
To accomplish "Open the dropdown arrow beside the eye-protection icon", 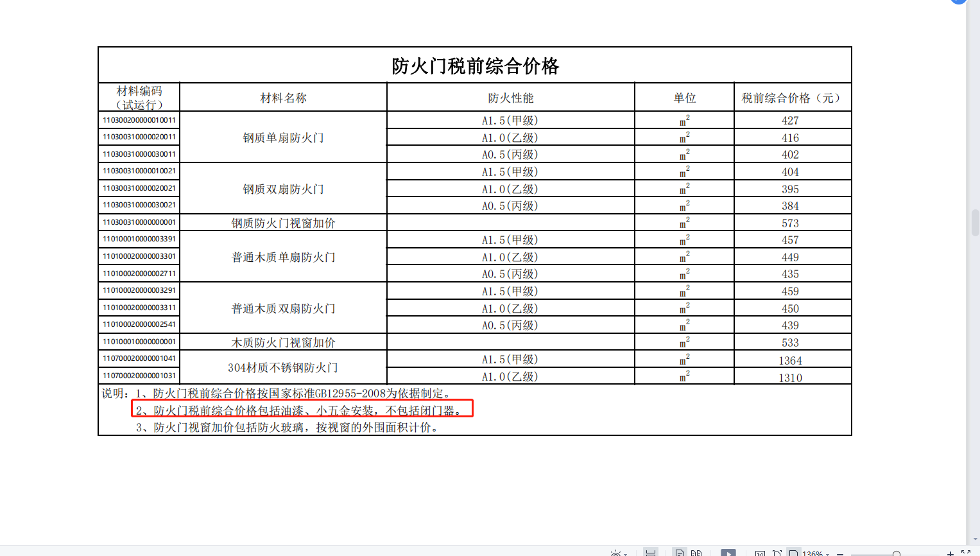I will [x=626, y=554].
